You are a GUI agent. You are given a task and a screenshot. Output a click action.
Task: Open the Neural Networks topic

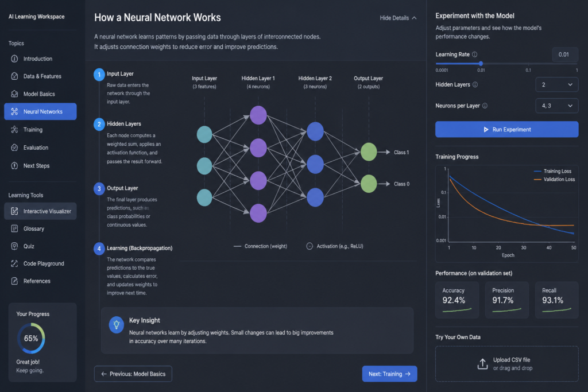(x=41, y=112)
